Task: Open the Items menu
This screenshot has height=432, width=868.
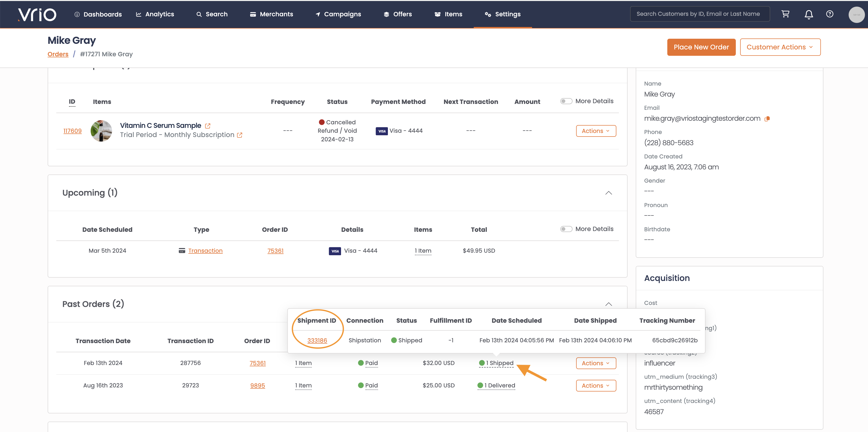Action: (449, 14)
